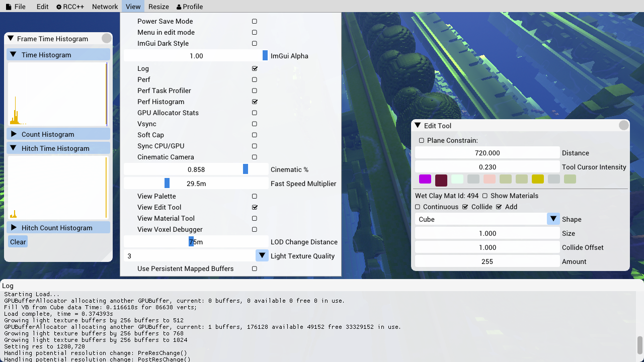Click the Collide Offset field

tap(487, 247)
